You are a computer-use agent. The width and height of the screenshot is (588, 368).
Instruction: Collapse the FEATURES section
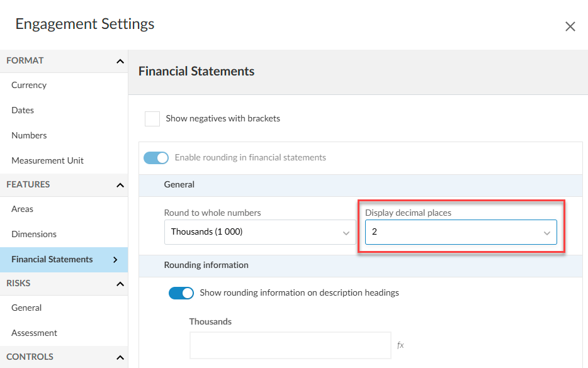120,184
